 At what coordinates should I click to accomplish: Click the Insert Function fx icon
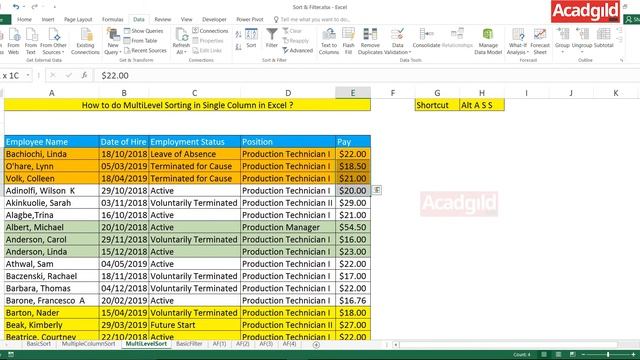(x=84, y=75)
